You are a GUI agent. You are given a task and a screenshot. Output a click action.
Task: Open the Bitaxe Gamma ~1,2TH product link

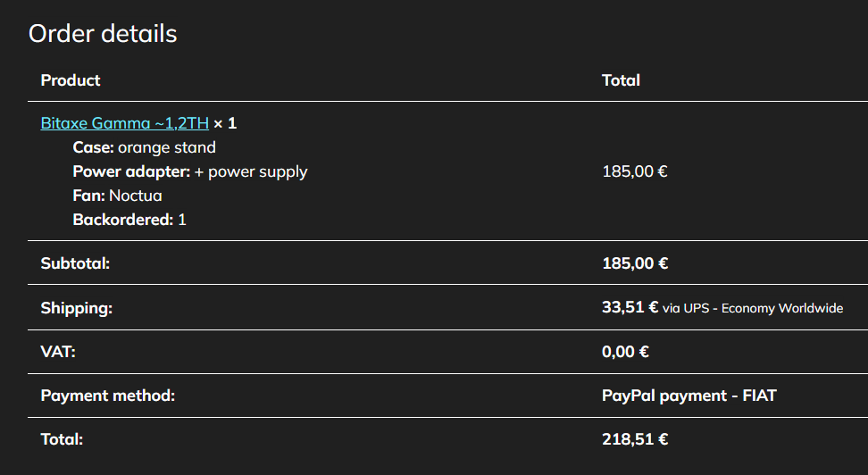click(x=124, y=123)
